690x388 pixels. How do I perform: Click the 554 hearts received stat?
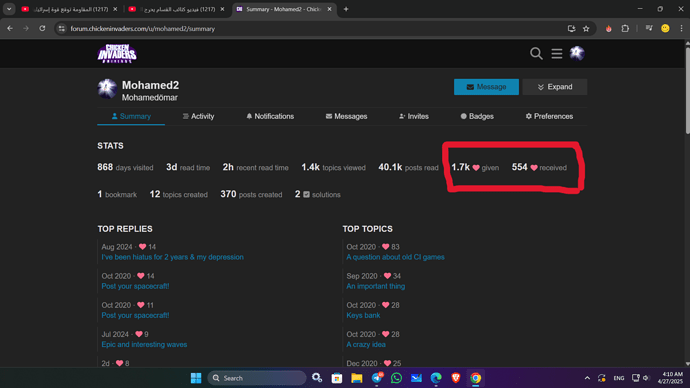(539, 168)
